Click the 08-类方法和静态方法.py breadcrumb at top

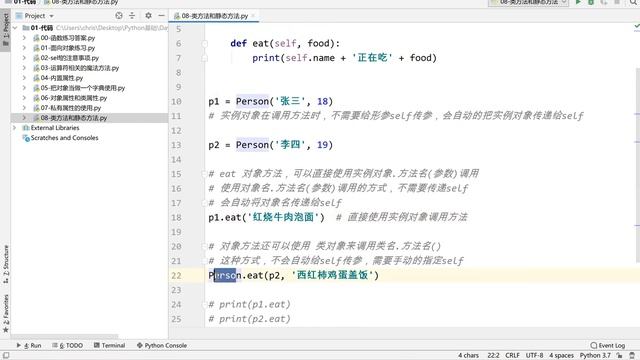(81, 2)
